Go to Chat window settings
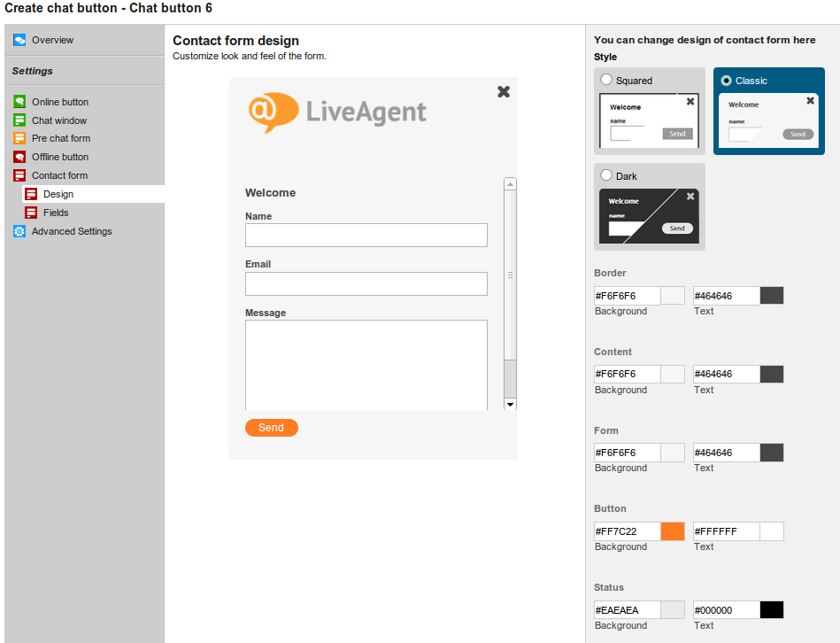Viewport: 840px width, 643px height. [x=59, y=120]
